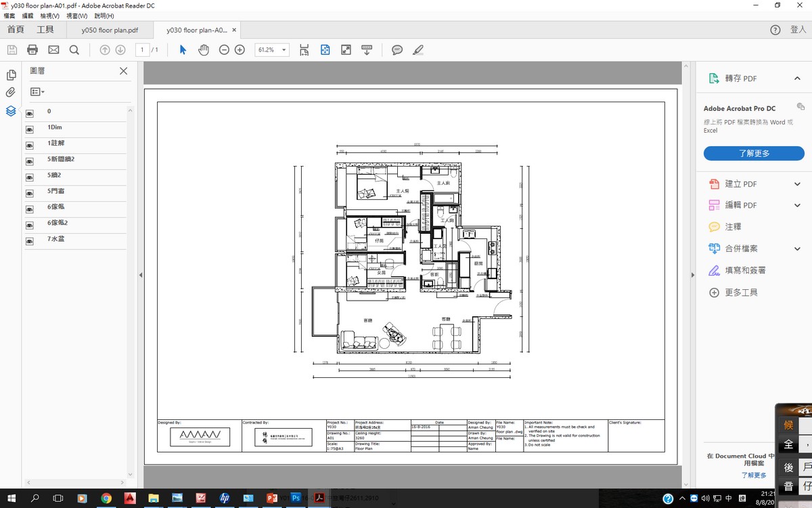Screen dimensions: 812x508
Task: Click the page number input field
Action: (143, 50)
